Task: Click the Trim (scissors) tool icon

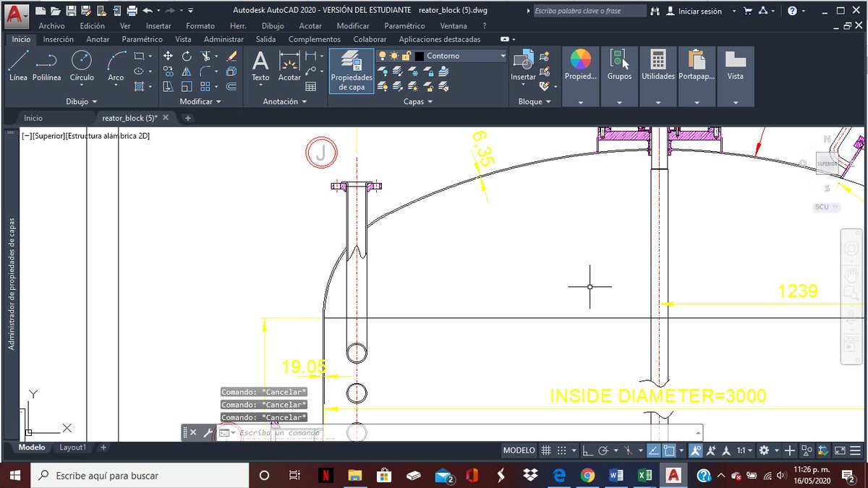Action: (206, 56)
